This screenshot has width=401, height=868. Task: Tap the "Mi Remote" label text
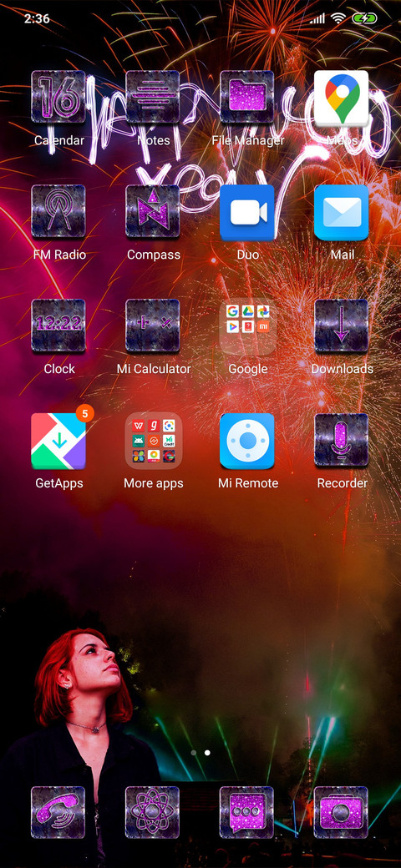[x=248, y=483]
